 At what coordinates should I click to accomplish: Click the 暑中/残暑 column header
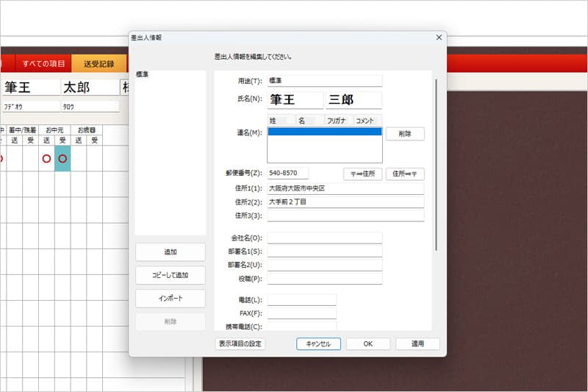coord(23,130)
